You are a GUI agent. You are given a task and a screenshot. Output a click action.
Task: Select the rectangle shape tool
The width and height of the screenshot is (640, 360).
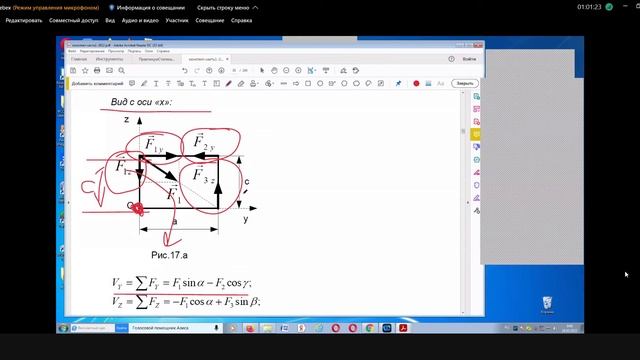(308, 83)
